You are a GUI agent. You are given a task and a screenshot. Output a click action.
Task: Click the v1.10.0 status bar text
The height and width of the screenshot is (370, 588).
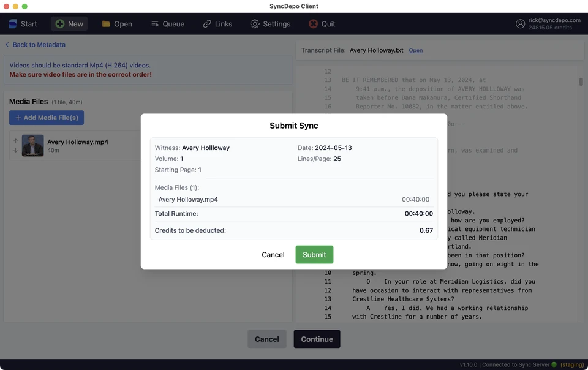click(x=469, y=364)
